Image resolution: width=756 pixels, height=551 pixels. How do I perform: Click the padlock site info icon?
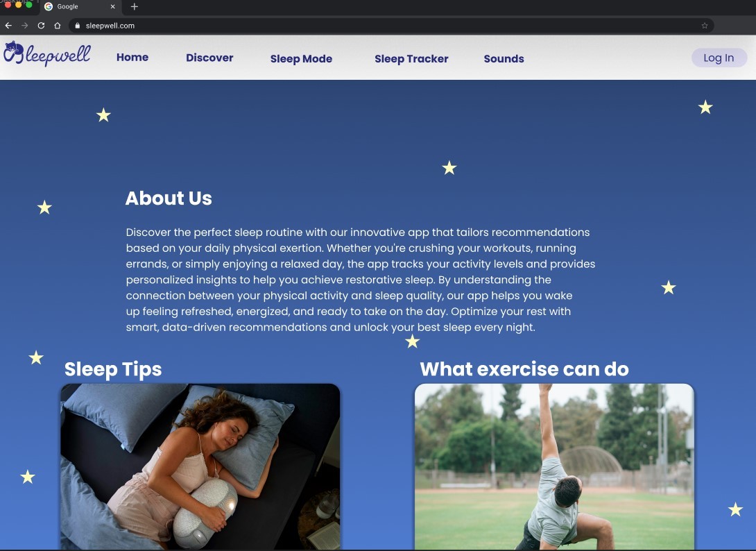click(77, 26)
